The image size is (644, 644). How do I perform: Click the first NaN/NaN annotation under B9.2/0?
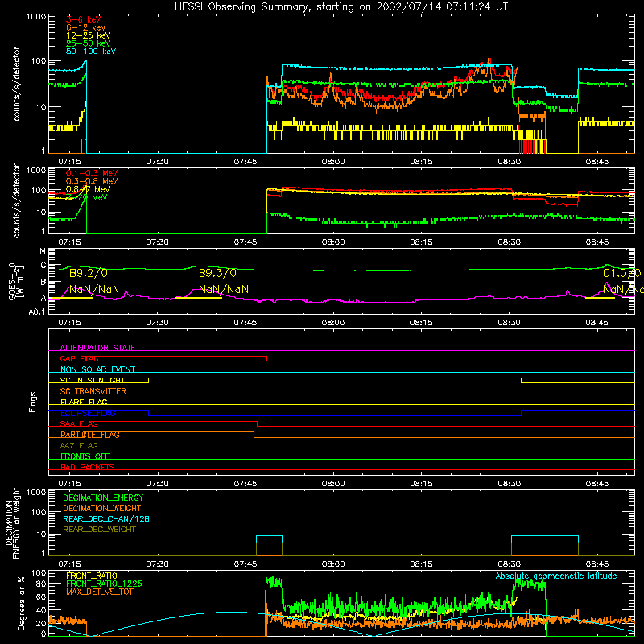click(x=94, y=290)
